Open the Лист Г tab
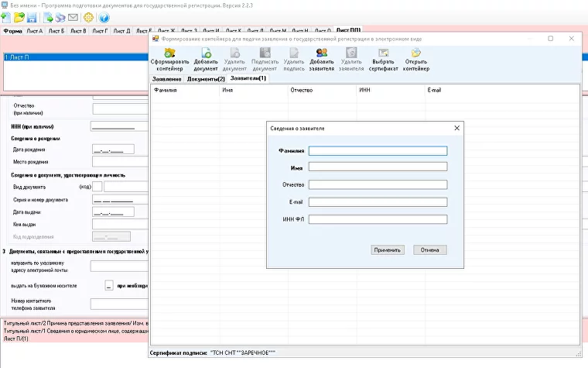The image size is (588, 368). point(100,31)
